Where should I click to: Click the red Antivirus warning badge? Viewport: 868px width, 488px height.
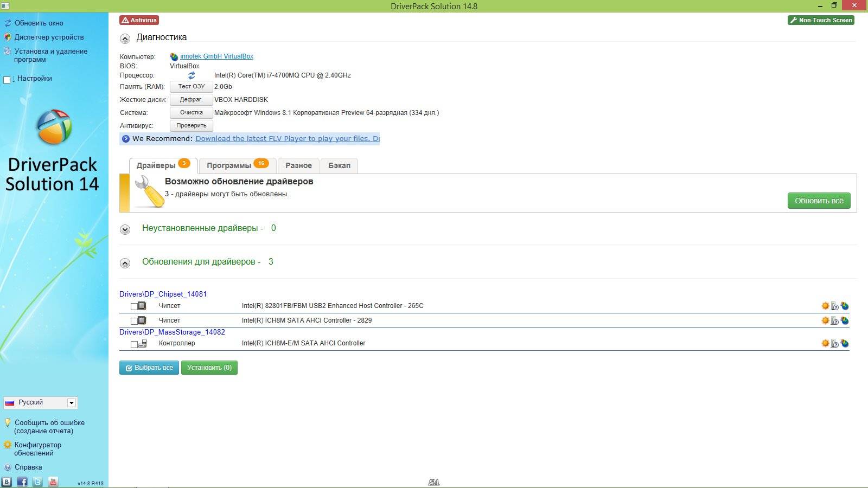pyautogui.click(x=139, y=20)
